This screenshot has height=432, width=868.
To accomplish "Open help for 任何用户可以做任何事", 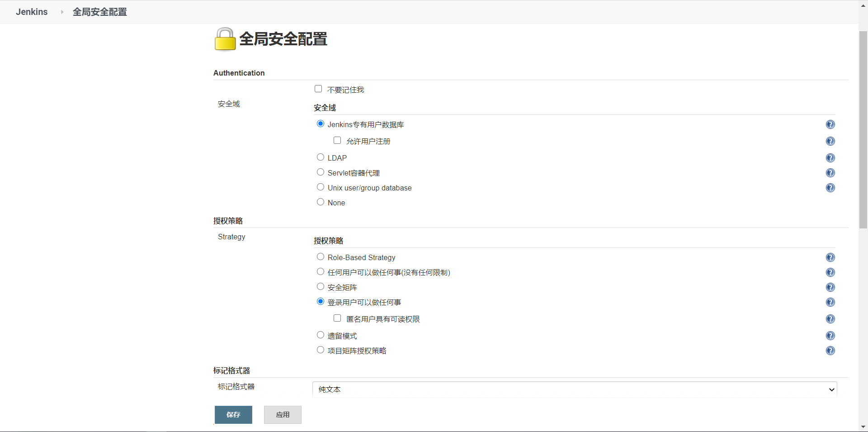I will click(830, 272).
